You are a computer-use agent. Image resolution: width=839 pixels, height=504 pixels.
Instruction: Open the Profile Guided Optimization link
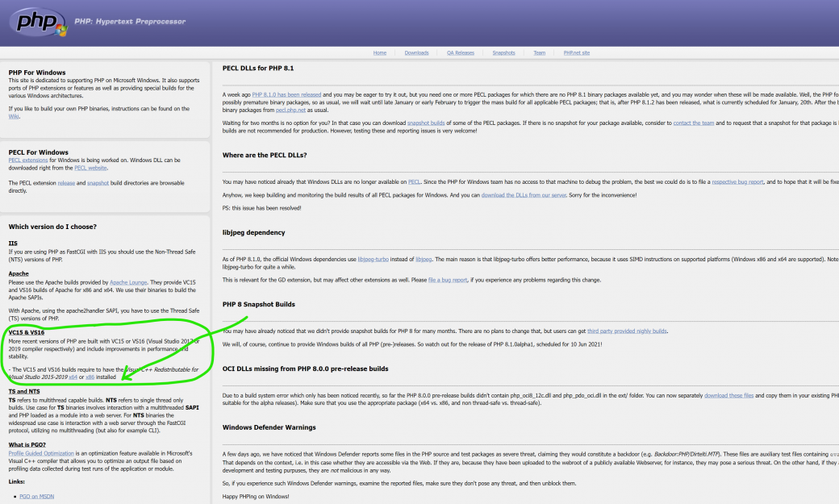41,455
